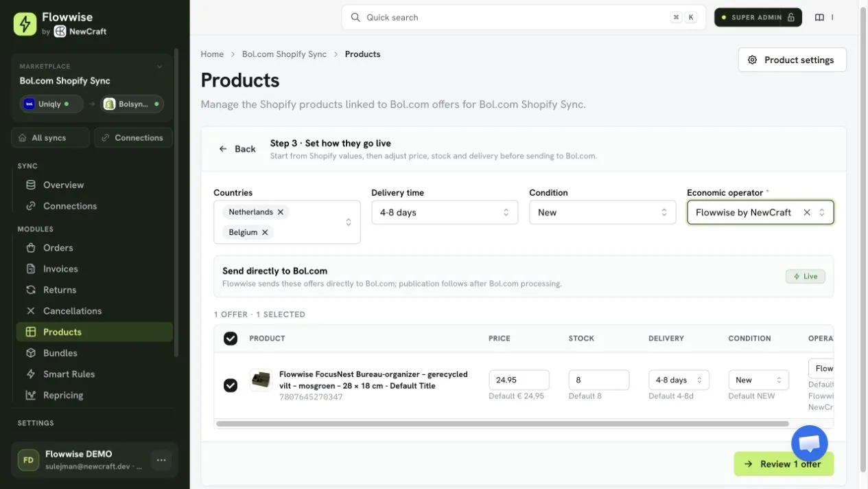Click Bol.com Shopify Sync breadcrumb
Viewport: 868px width, 489px height.
coord(284,54)
